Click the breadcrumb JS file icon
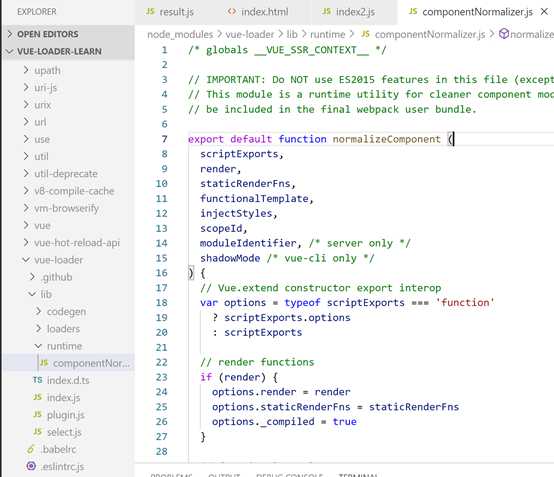 tap(365, 34)
